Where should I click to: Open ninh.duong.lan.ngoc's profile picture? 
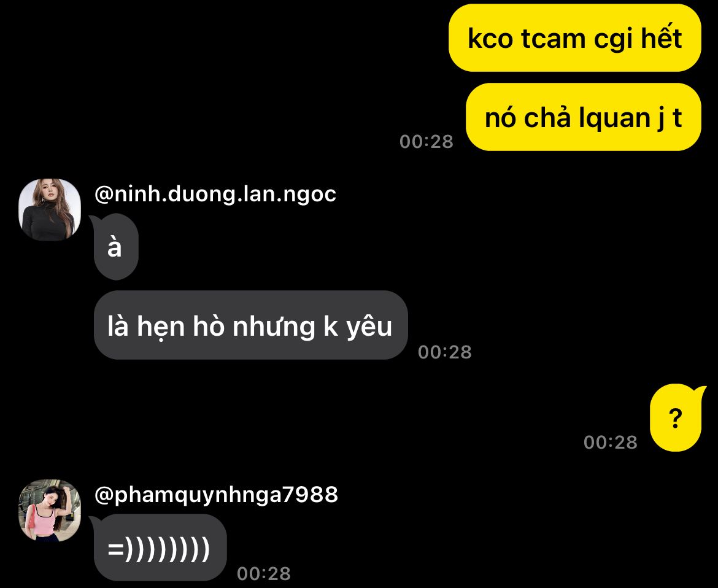(x=50, y=210)
